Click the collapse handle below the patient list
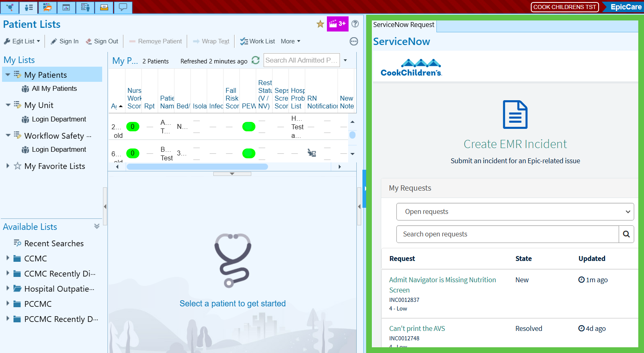 pos(232,174)
